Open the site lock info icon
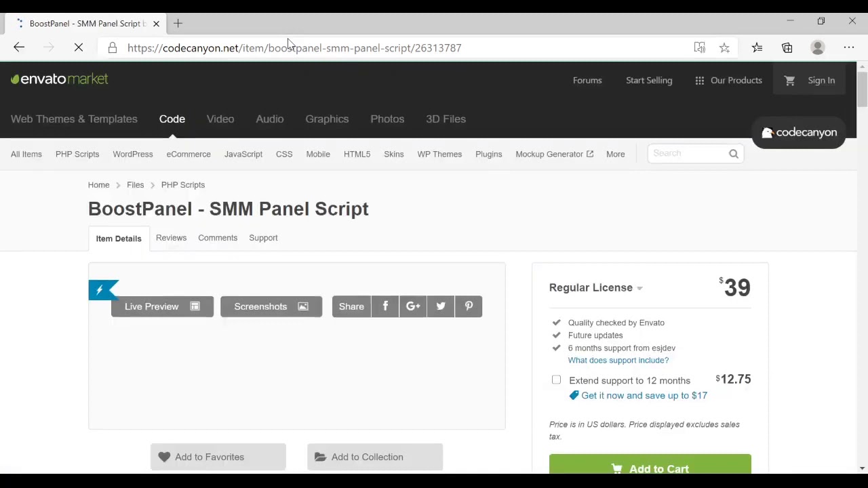The image size is (868, 488). (113, 47)
